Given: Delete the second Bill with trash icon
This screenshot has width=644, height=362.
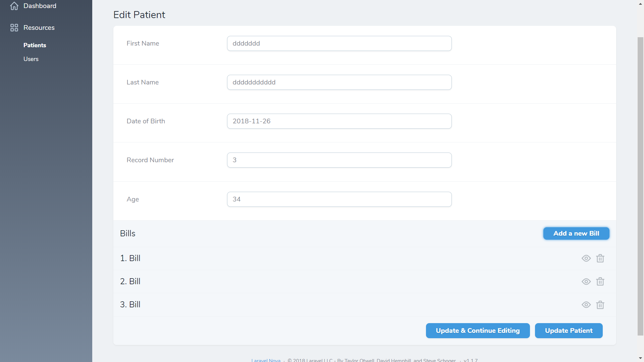Looking at the screenshot, I should [600, 282].
